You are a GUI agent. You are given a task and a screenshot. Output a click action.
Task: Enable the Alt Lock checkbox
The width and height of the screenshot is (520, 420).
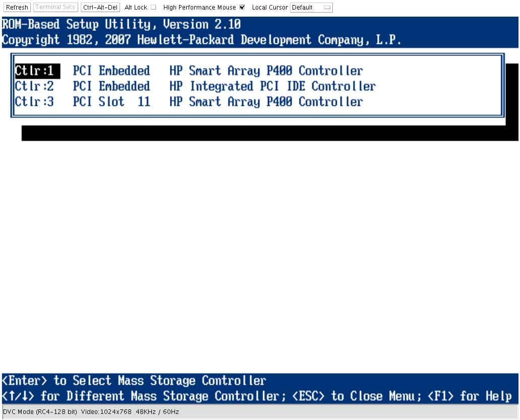point(153,7)
